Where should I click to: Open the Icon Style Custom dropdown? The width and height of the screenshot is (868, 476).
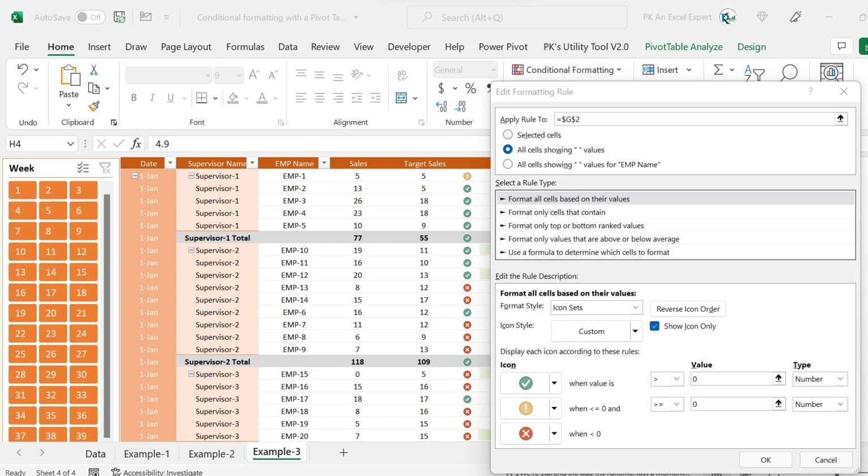(634, 331)
